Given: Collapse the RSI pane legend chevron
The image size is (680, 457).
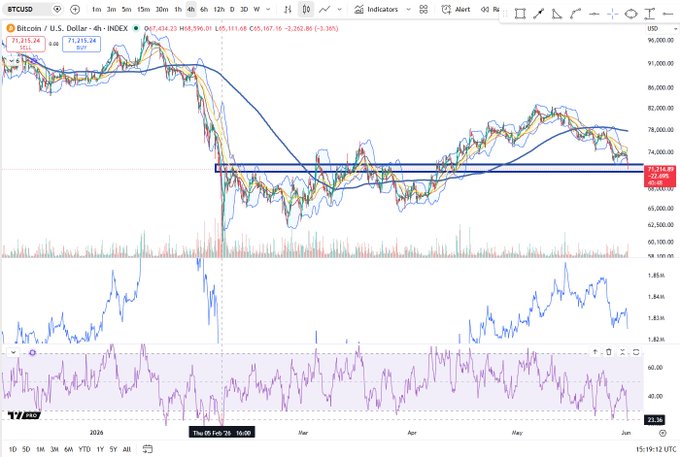Looking at the screenshot, I should click(x=13, y=352).
